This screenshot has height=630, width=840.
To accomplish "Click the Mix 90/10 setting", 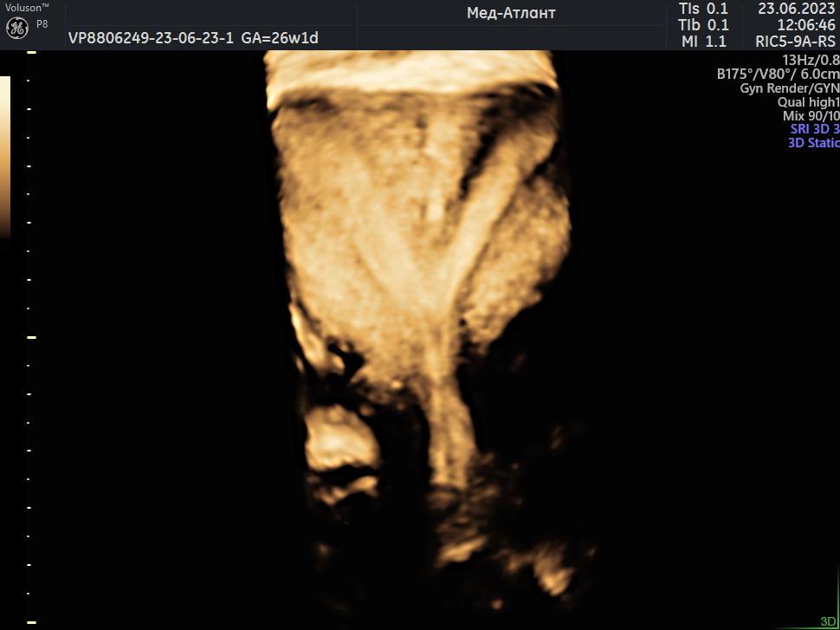I will [x=811, y=115].
